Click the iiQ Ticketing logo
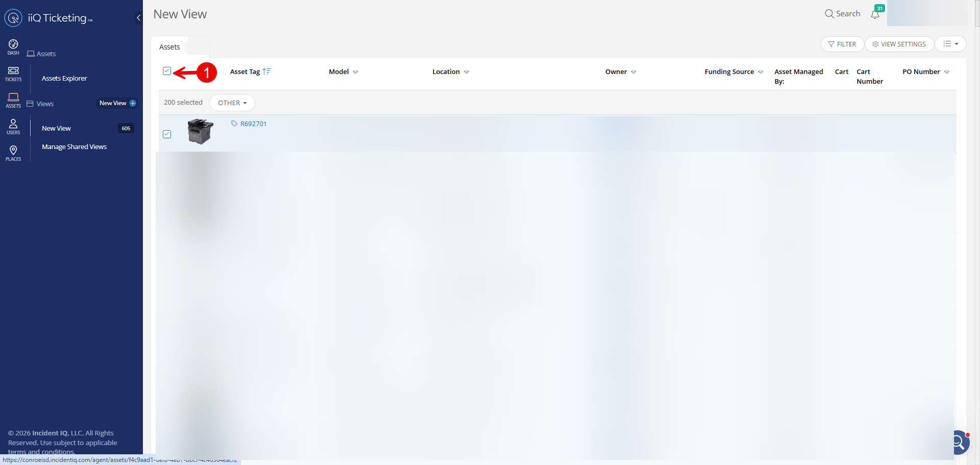Screen dimensions: 980x465 (49, 18)
